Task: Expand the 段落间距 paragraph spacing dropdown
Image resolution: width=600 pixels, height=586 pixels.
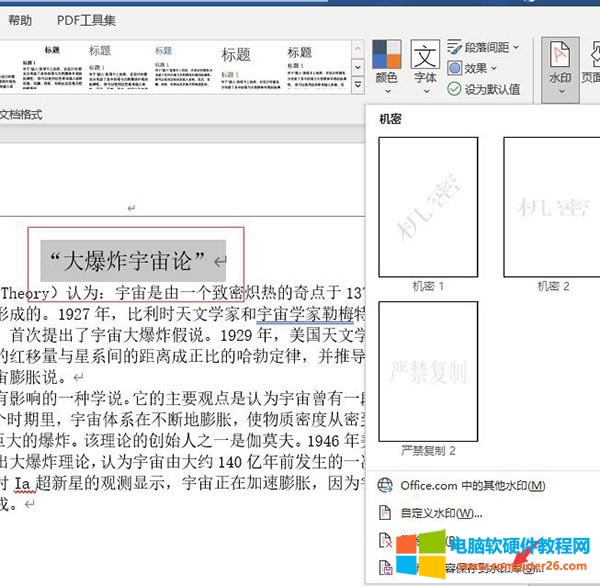Action: 516,48
